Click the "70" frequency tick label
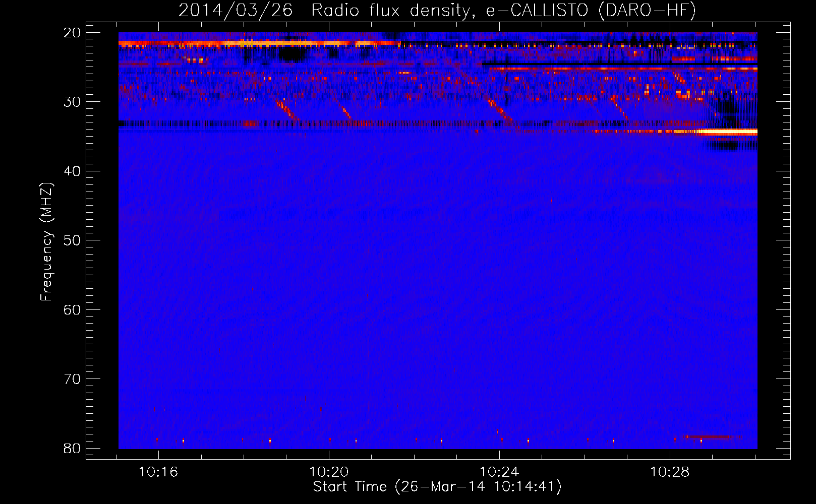Image resolution: width=816 pixels, height=504 pixels. pyautogui.click(x=72, y=379)
